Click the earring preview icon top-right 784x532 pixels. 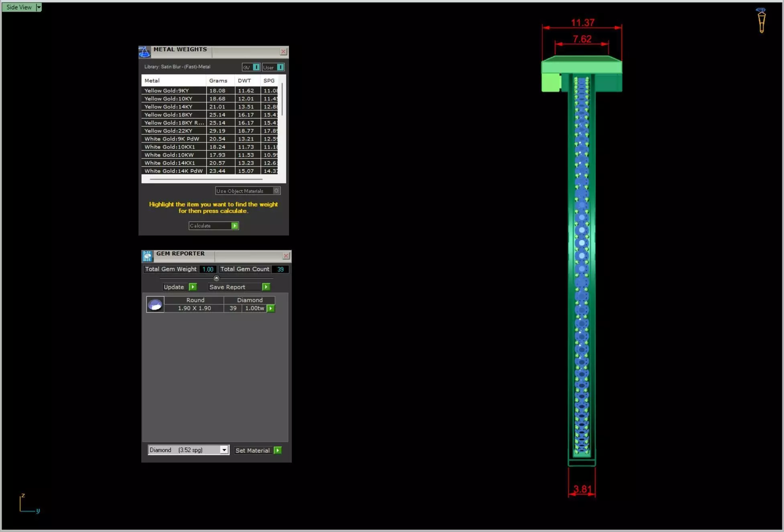[x=761, y=20]
